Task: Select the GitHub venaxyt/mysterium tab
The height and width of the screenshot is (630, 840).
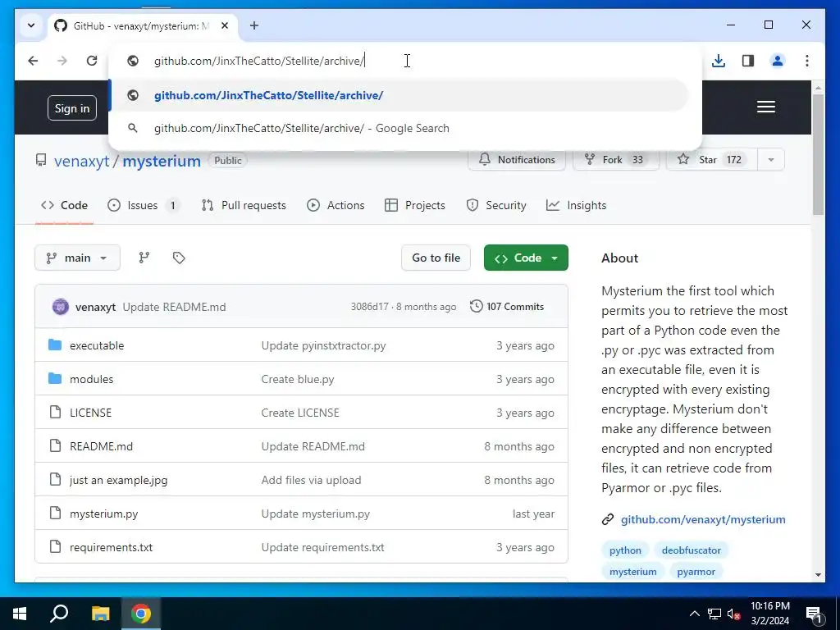Action: point(142,25)
